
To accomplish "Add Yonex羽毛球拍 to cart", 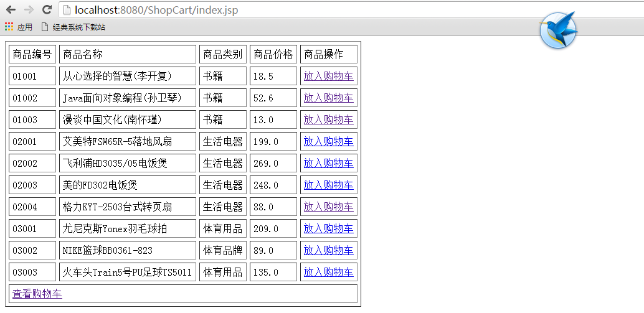I will coord(329,228).
